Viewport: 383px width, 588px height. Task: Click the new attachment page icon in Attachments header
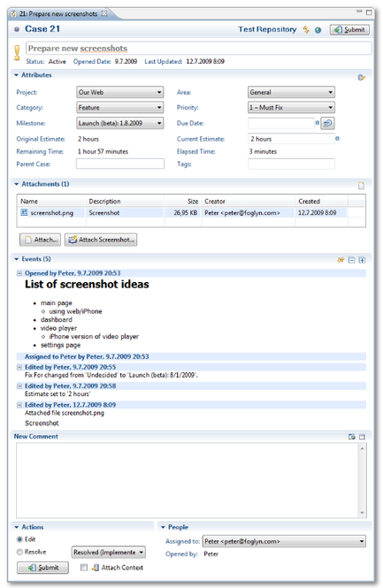click(361, 186)
